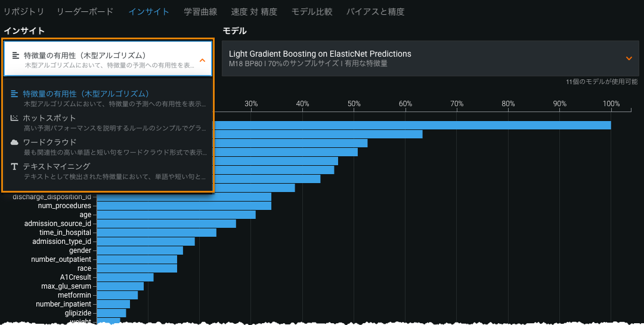This screenshot has height=325, width=644.
Task: Open the バイアスと精度 tab
Action: click(375, 11)
